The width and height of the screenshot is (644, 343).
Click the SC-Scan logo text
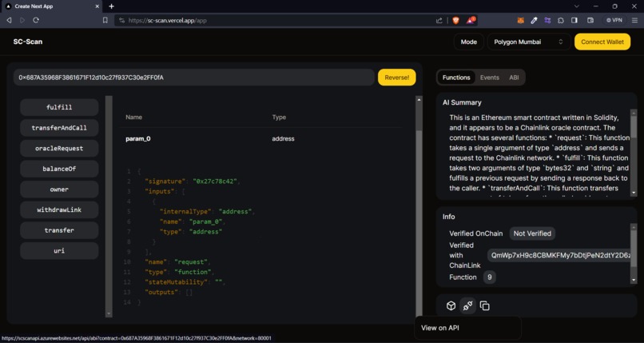[27, 42]
